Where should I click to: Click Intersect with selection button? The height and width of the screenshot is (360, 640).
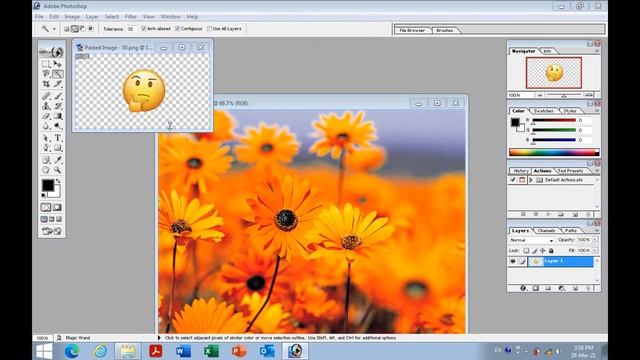coord(91,29)
